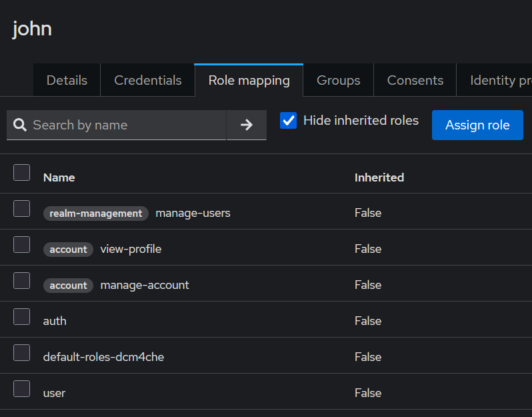Focus the Search by name field

coord(127,125)
